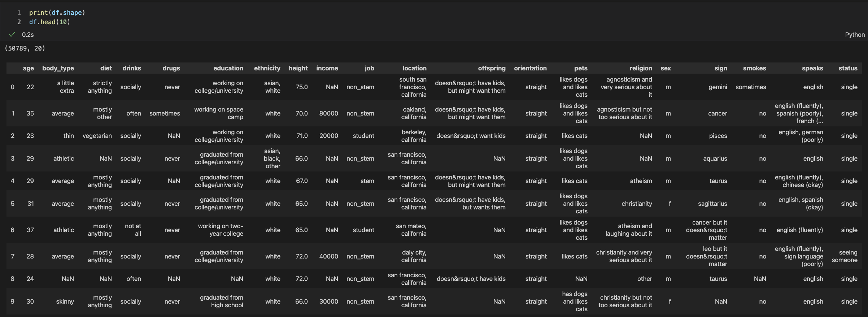Select the body_type column header
868x317 pixels.
(58, 68)
